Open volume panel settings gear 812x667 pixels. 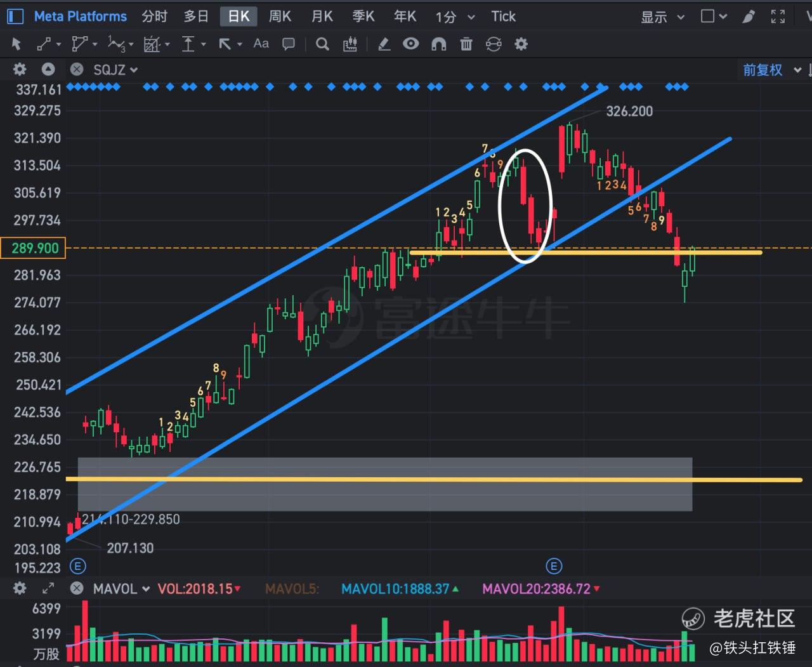click(20, 588)
